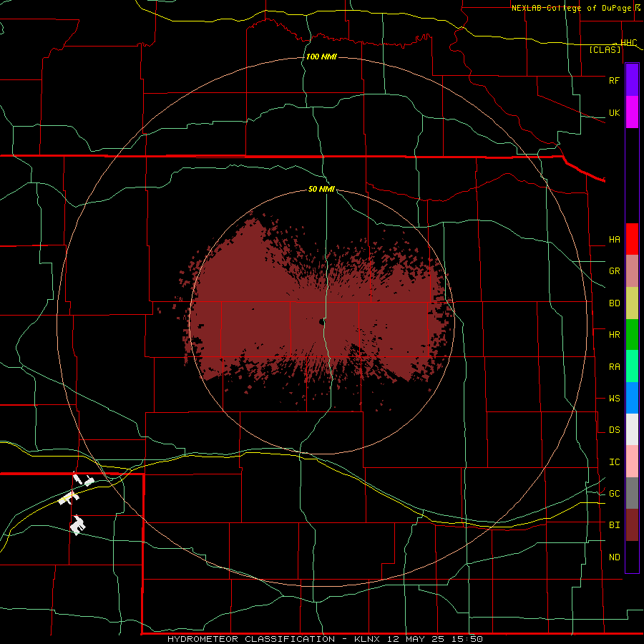Click the RA legend label
The width and height of the screenshot is (644, 644).
[x=614, y=367]
